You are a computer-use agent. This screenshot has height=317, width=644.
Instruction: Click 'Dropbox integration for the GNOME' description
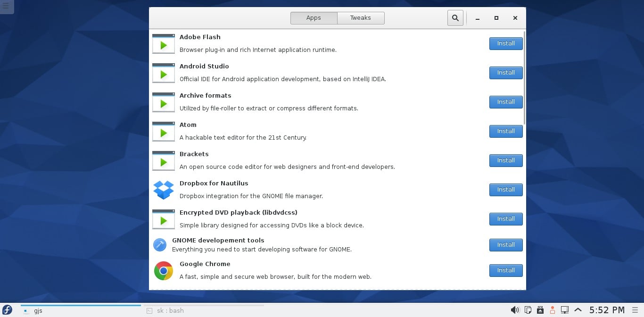click(x=251, y=196)
